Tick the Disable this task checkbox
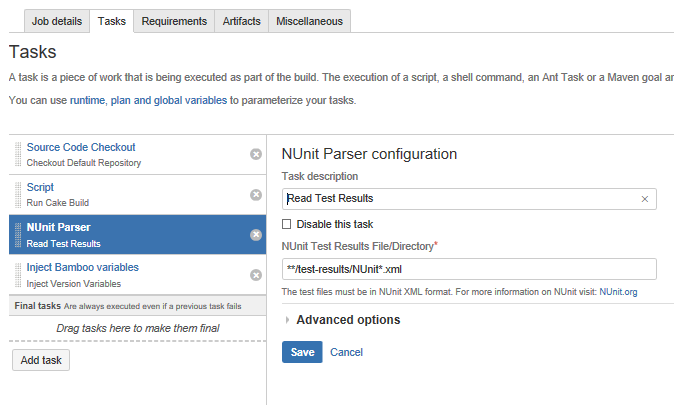 pyautogui.click(x=288, y=224)
